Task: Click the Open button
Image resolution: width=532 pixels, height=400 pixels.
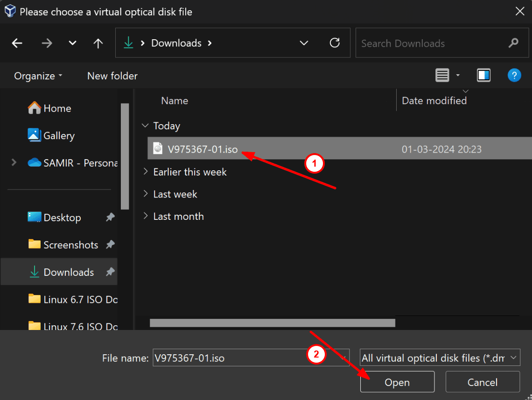Action: click(x=397, y=382)
